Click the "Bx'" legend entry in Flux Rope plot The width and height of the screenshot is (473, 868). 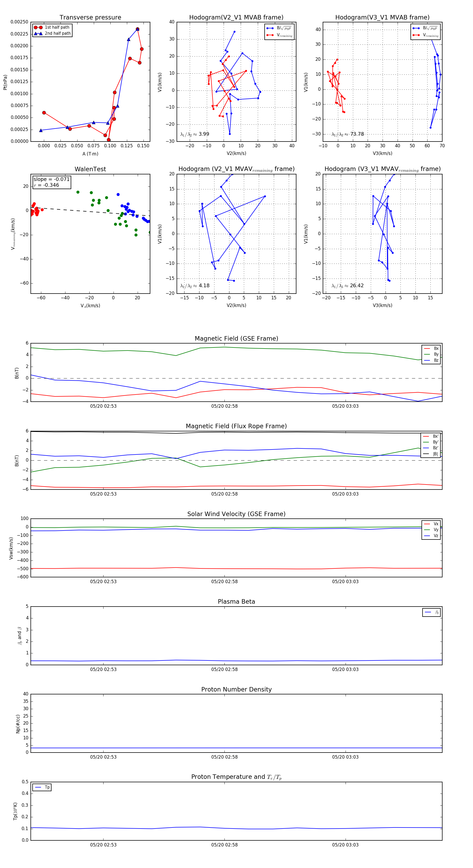point(431,436)
